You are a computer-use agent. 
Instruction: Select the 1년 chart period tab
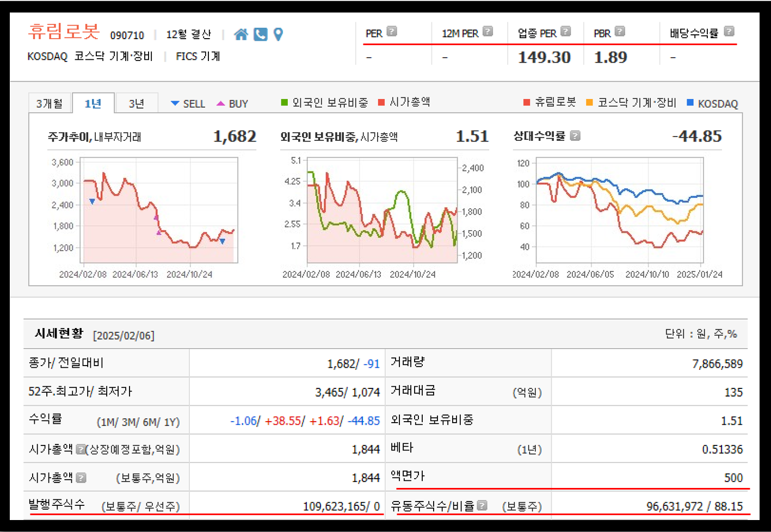93,103
